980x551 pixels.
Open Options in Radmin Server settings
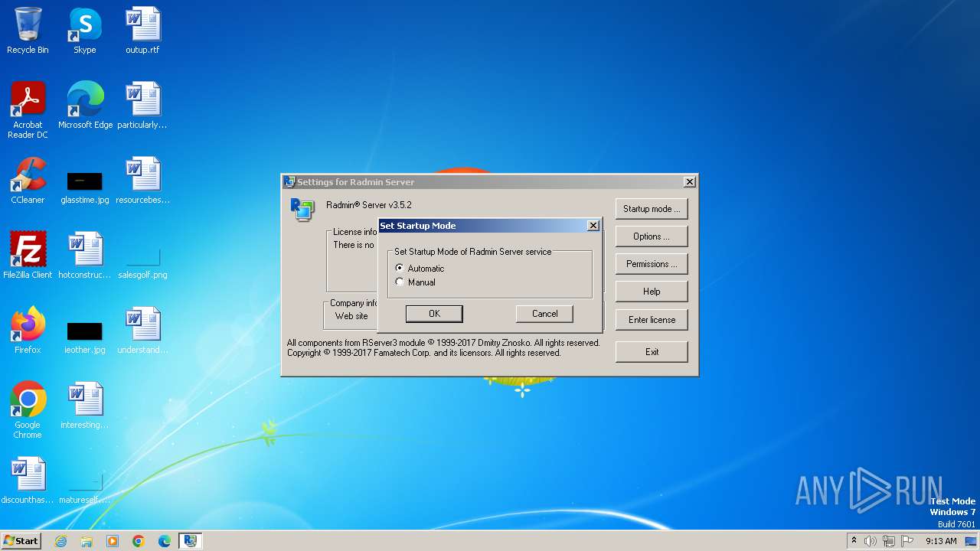[652, 236]
